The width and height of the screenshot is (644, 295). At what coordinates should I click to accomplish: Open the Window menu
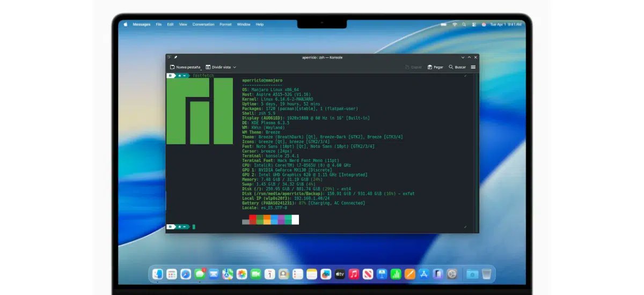[244, 24]
